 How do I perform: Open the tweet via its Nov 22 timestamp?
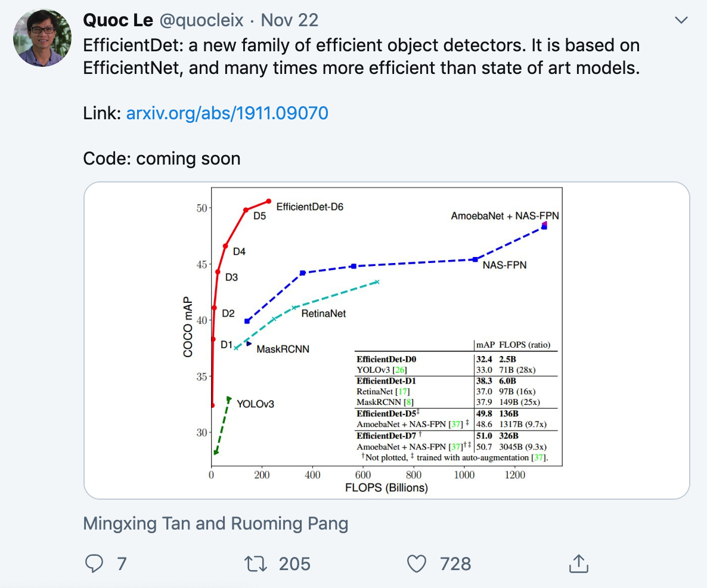point(289,20)
